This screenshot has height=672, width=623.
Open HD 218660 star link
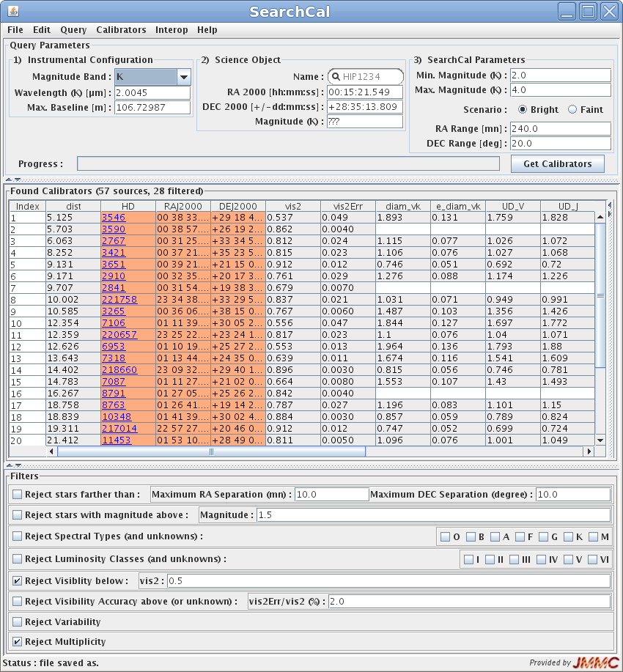click(x=119, y=370)
